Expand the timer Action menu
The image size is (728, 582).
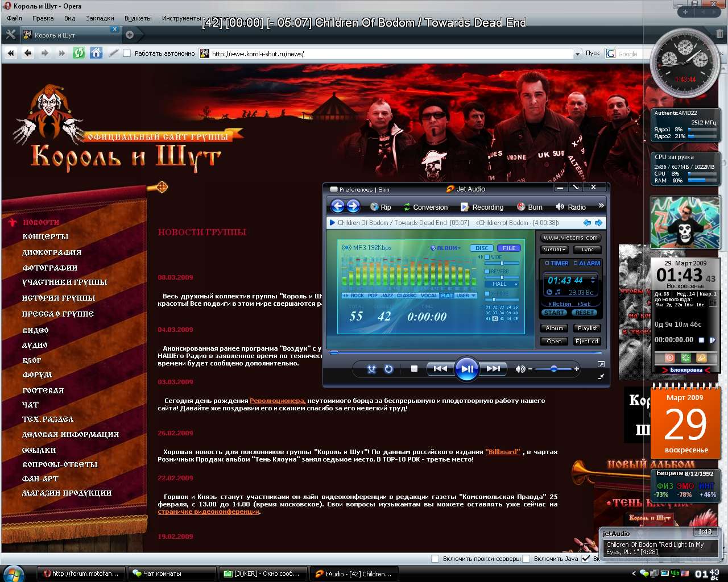pos(560,304)
